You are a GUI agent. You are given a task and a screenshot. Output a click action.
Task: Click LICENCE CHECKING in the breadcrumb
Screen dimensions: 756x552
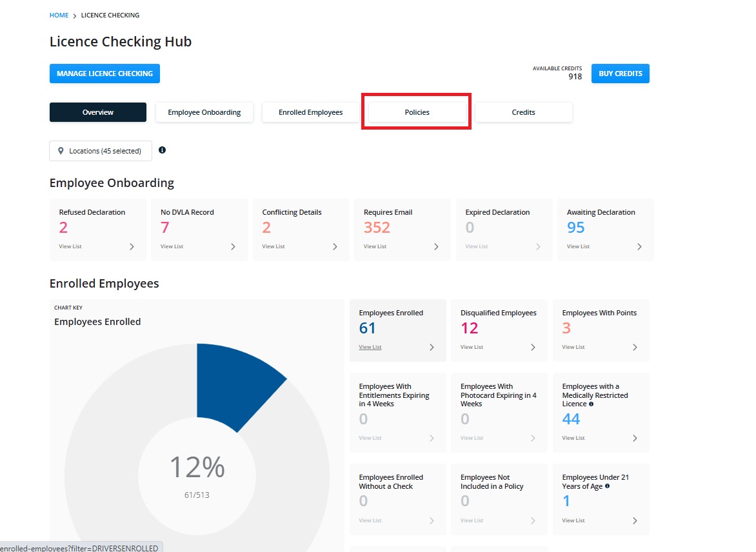tap(110, 15)
